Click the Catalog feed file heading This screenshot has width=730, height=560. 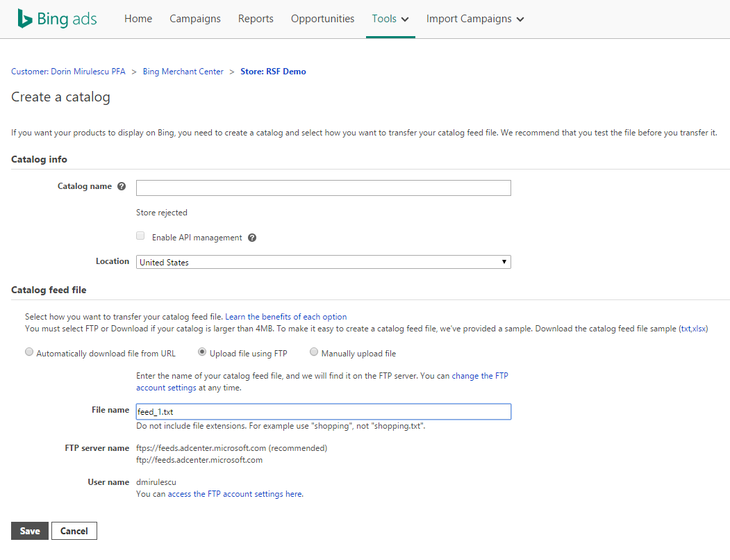(49, 290)
